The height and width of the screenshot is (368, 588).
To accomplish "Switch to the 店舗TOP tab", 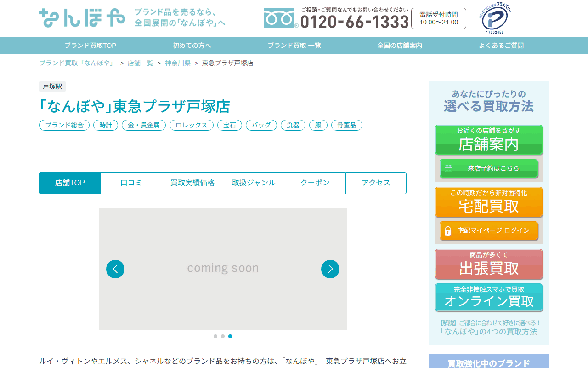I will point(70,183).
